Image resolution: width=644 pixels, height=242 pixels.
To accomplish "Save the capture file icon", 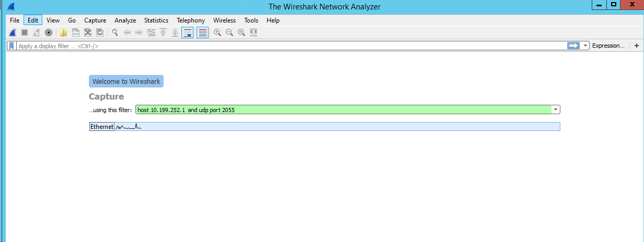I will point(76,32).
